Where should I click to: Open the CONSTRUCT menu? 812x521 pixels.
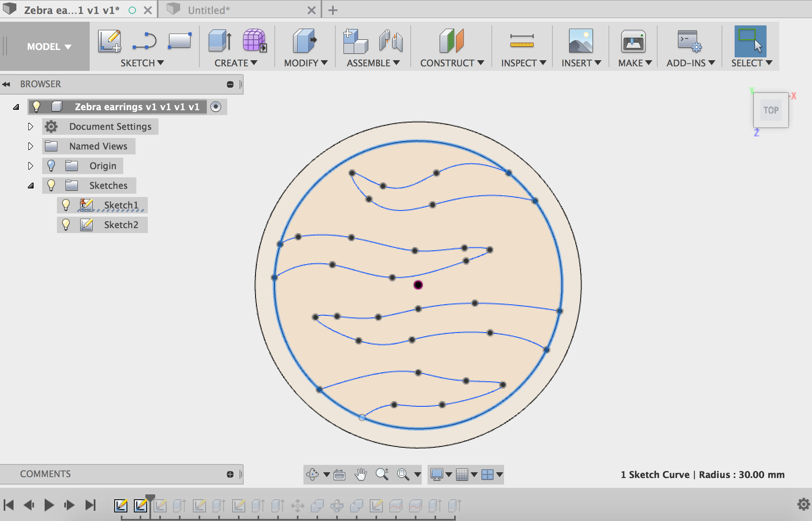tap(452, 63)
